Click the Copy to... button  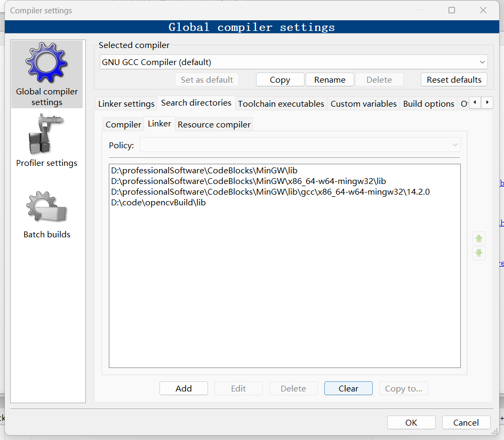pos(403,388)
